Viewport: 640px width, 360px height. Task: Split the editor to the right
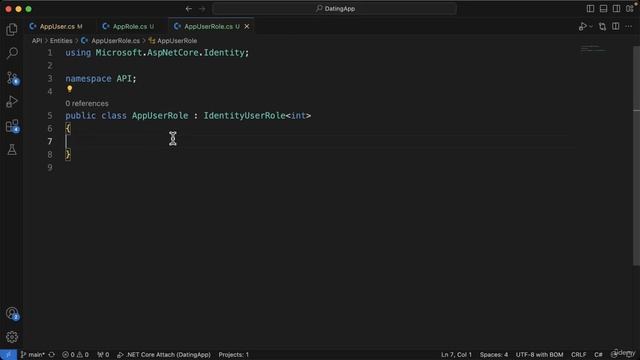tap(616, 27)
